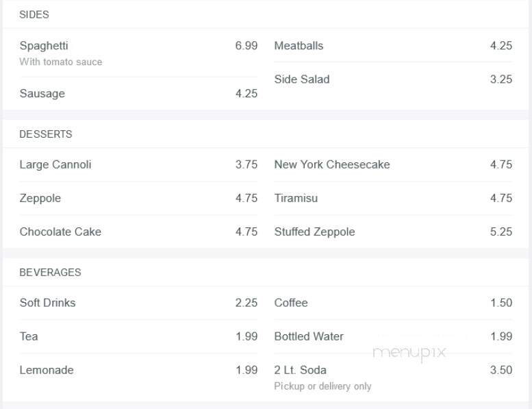
Task: Pick the Chocolate Cake item
Action: (x=138, y=232)
